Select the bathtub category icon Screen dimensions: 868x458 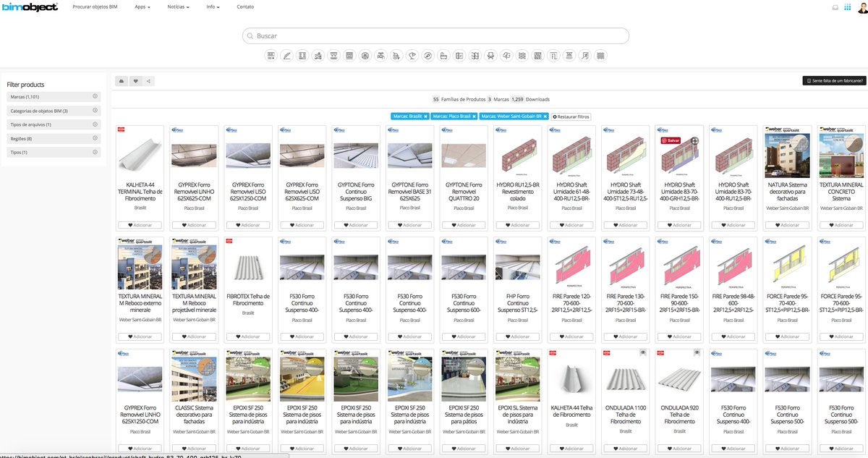click(x=443, y=56)
